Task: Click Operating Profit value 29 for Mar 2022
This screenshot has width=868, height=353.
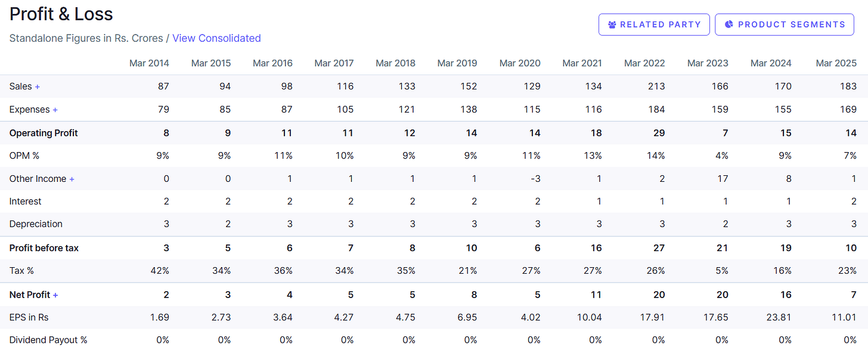Action: coord(659,133)
